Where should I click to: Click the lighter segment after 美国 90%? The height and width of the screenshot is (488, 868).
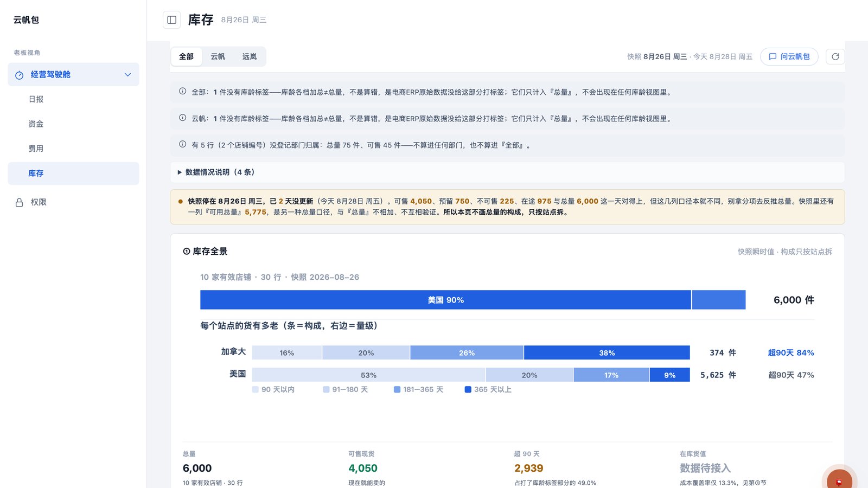[719, 300]
